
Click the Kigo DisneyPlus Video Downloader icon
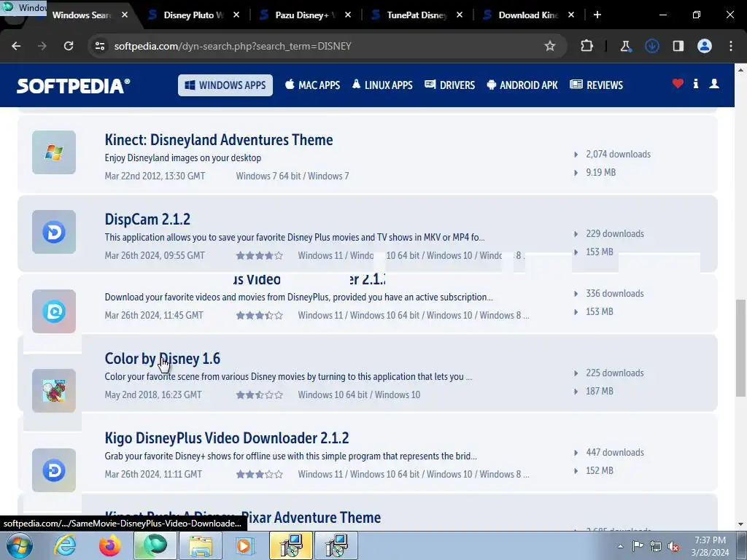click(54, 470)
